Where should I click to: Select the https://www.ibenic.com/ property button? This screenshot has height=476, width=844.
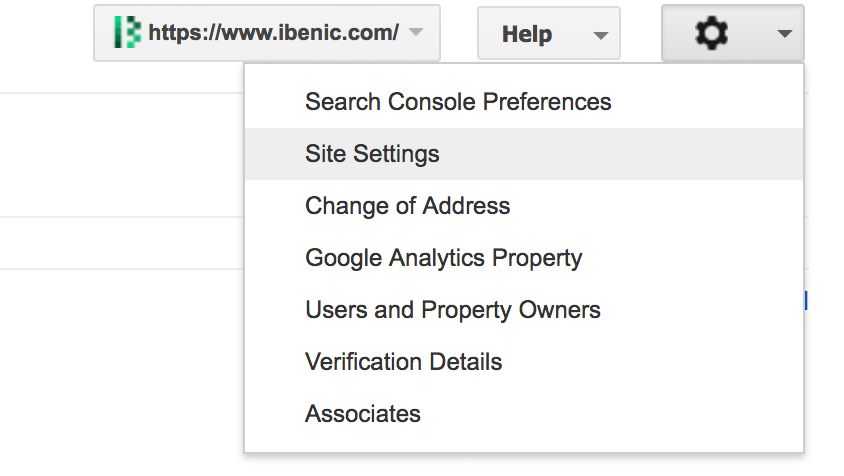point(267,33)
